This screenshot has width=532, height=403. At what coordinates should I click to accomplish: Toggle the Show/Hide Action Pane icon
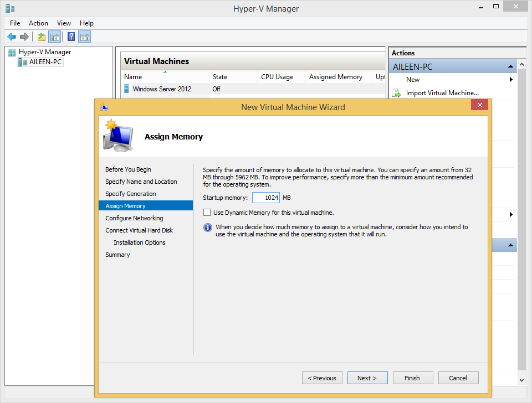84,37
